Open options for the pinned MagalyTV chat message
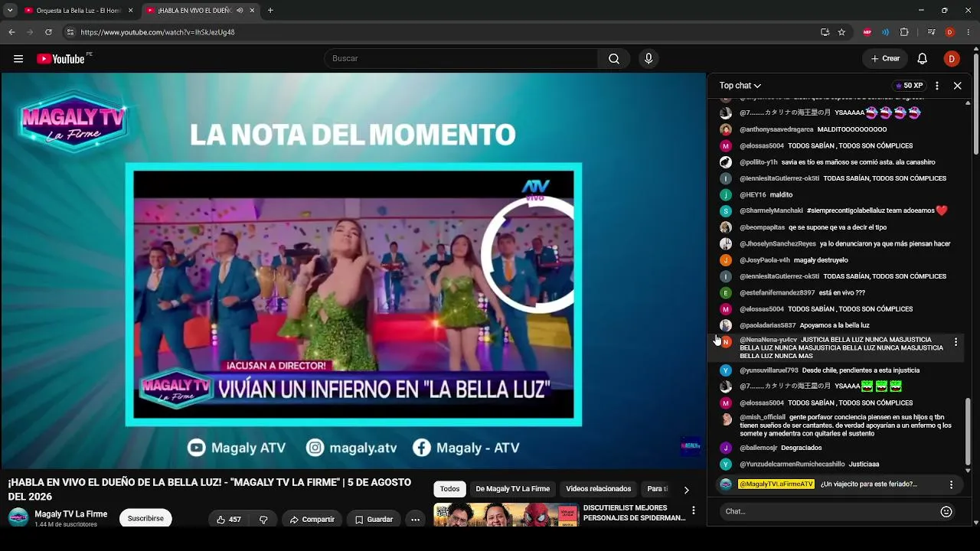This screenshot has width=980, height=551. coord(951,484)
